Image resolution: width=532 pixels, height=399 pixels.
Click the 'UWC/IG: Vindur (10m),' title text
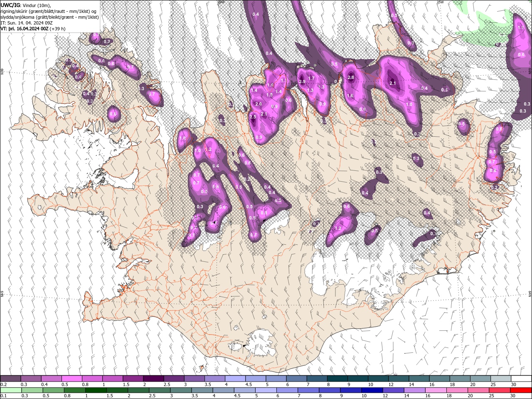click(x=25, y=5)
